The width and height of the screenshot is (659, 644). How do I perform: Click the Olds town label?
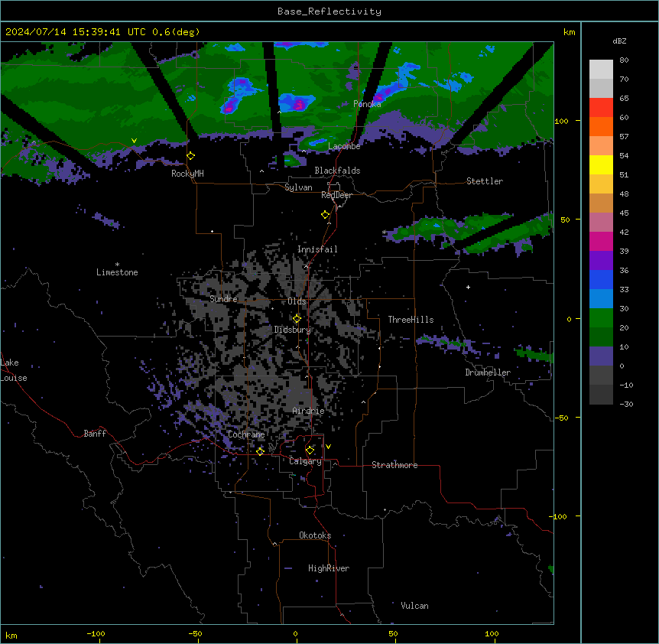tap(297, 301)
